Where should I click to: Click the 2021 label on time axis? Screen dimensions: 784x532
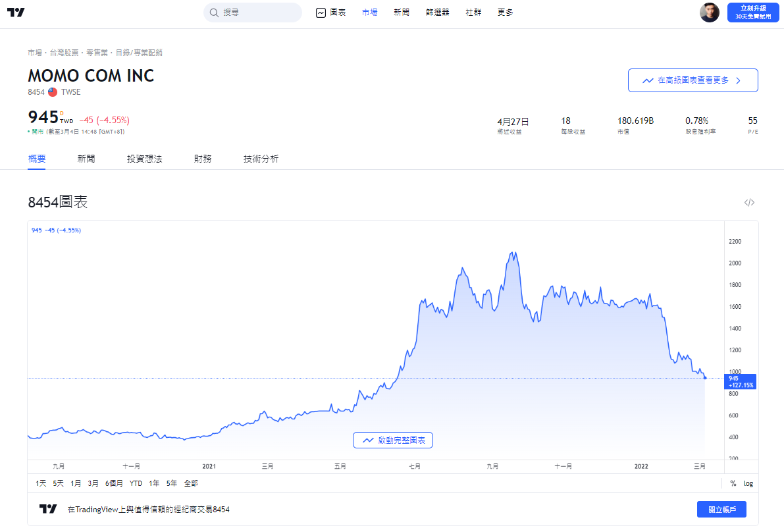209,467
